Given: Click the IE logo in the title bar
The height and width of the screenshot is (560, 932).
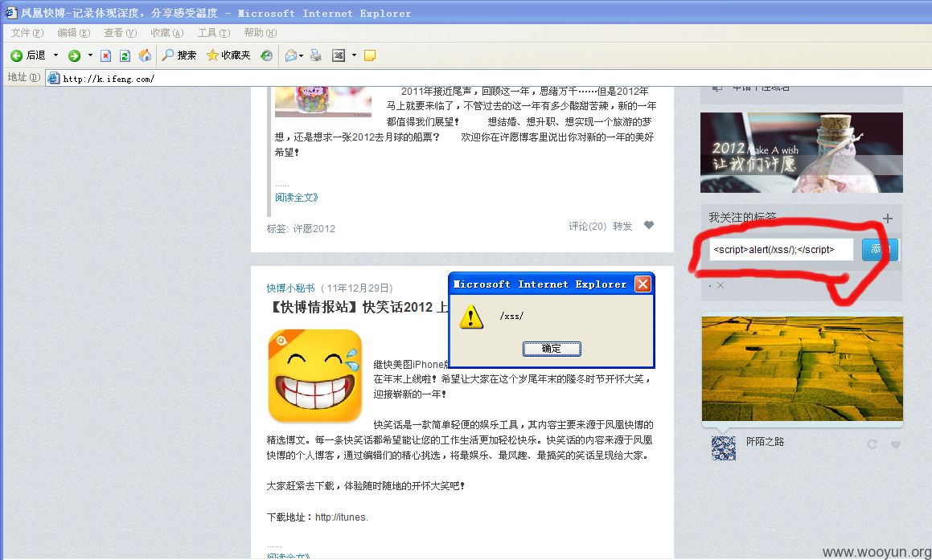Looking at the screenshot, I should [10, 13].
